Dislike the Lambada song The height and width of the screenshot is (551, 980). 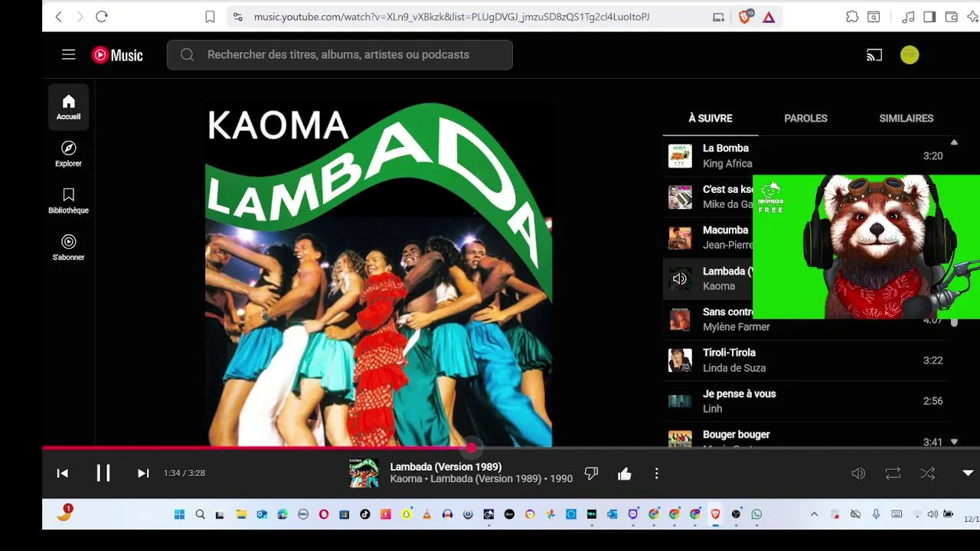point(591,474)
